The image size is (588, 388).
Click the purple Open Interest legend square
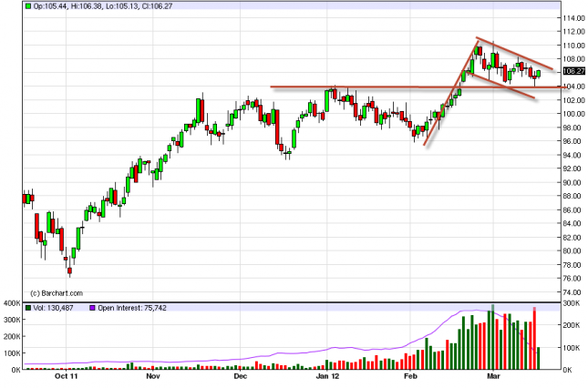point(91,309)
